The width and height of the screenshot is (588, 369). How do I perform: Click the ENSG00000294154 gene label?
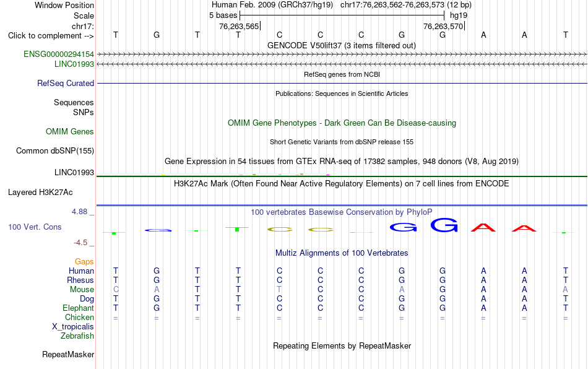point(59,54)
